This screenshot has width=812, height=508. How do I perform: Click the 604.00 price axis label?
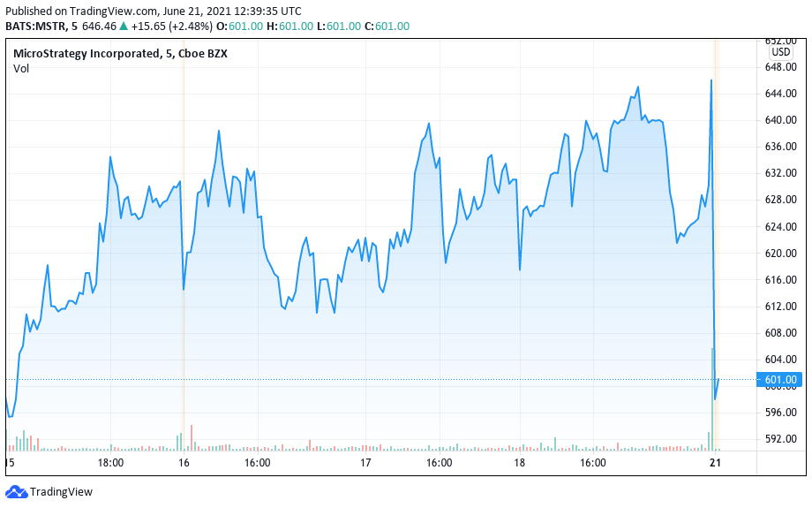[780, 360]
